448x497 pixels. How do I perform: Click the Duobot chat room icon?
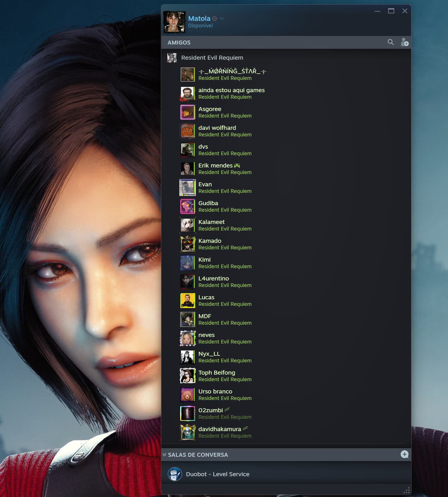(x=174, y=474)
